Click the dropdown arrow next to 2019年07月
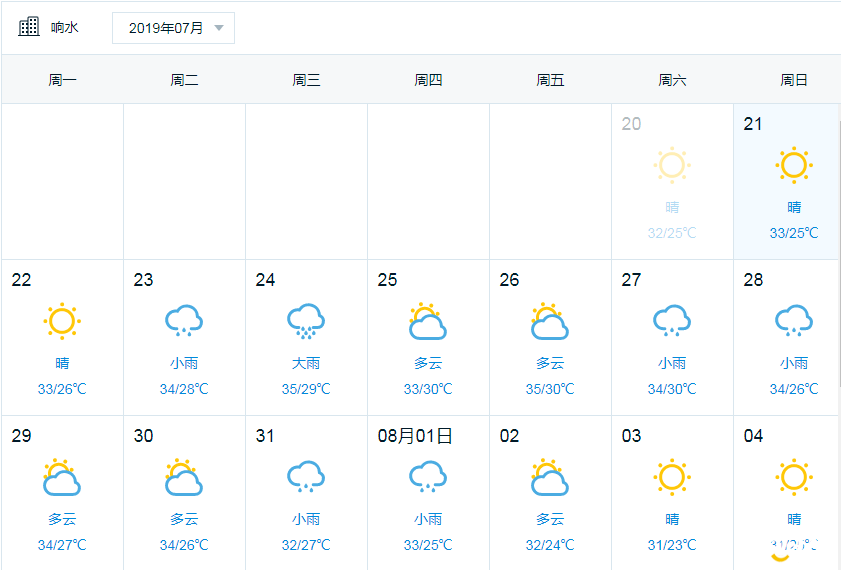 tap(219, 28)
